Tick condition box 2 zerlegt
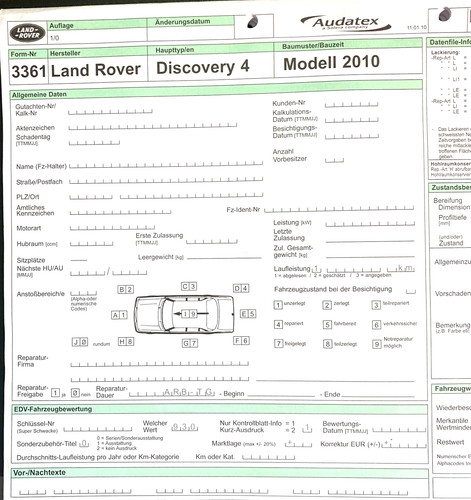471x500 pixels. pyautogui.click(x=327, y=305)
